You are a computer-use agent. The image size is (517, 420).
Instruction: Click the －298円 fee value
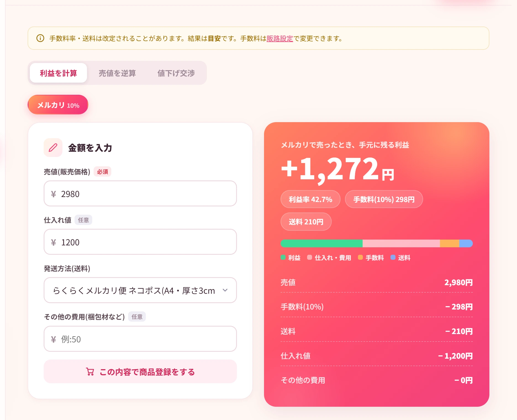coord(459,307)
